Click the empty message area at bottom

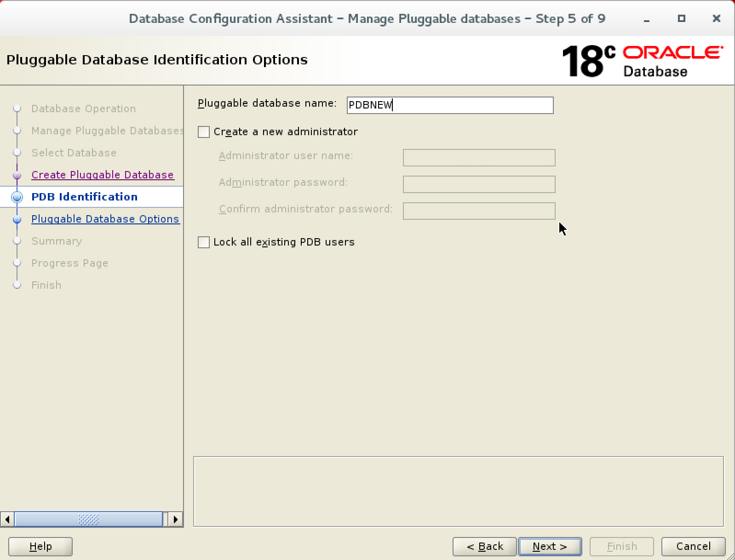(x=459, y=491)
